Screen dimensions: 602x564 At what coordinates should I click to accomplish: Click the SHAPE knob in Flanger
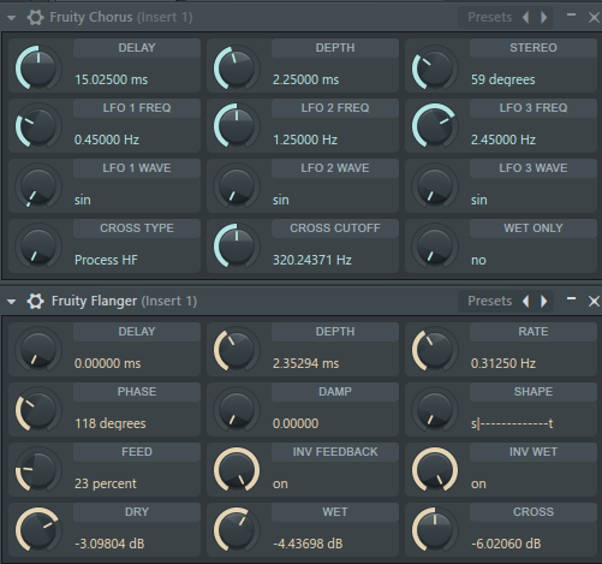click(x=435, y=411)
